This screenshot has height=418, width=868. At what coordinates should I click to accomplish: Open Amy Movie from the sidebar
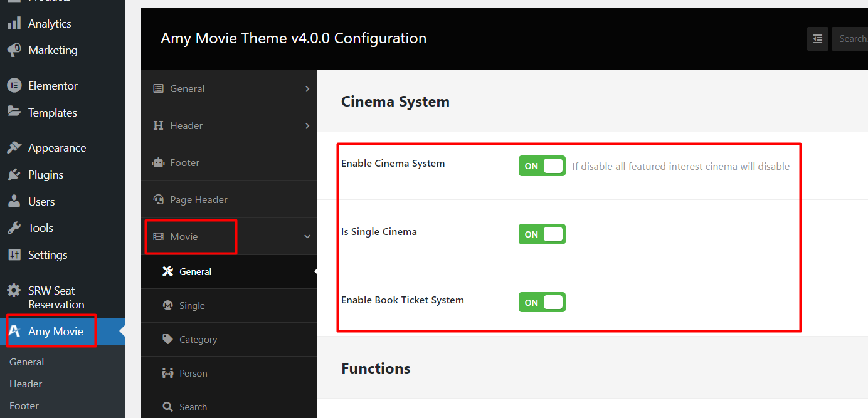[x=51, y=330]
